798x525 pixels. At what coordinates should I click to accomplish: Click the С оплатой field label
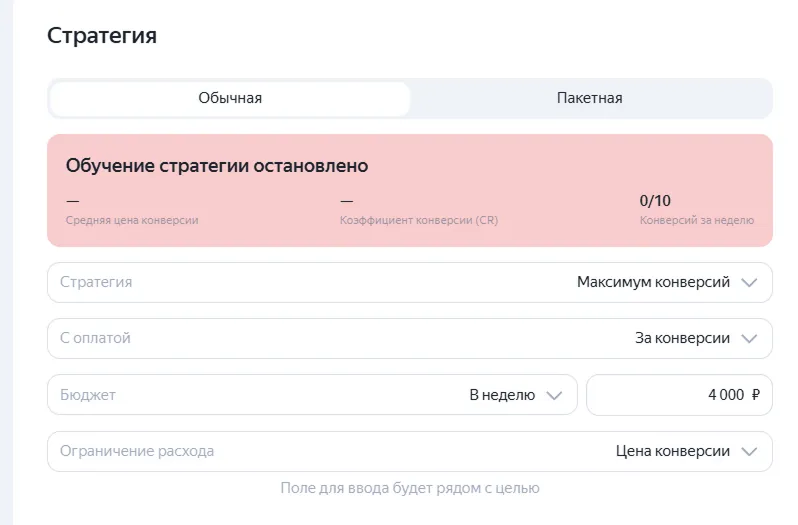[95, 339]
